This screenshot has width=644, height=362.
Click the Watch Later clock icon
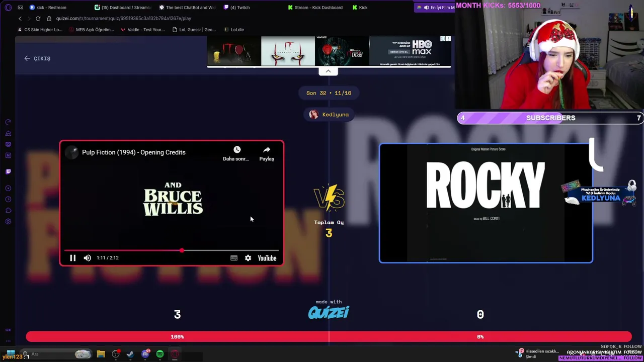coord(237,150)
